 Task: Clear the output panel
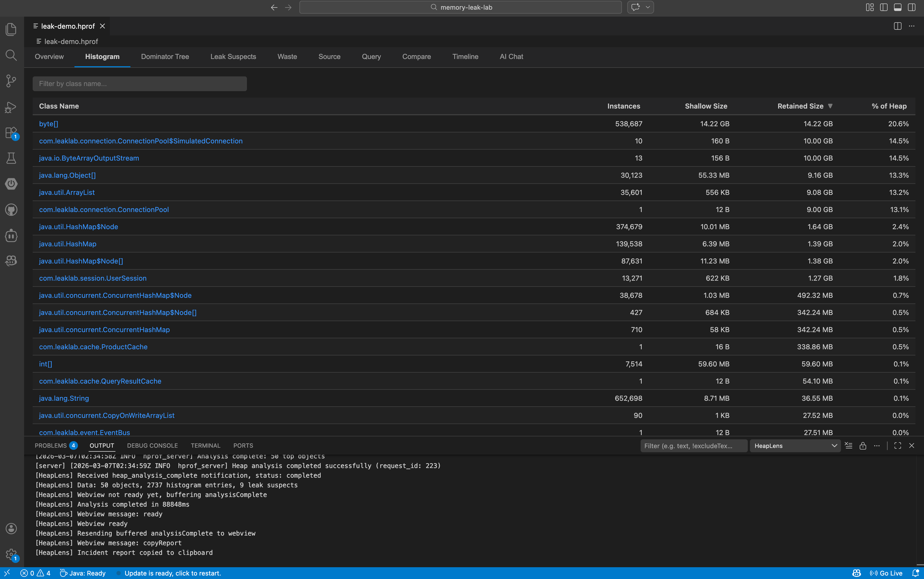[x=848, y=446]
